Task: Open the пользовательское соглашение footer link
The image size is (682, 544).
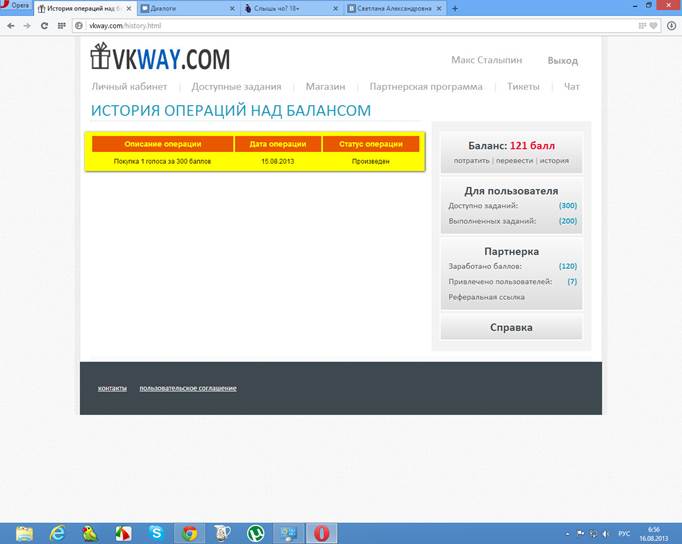Action: (188, 388)
